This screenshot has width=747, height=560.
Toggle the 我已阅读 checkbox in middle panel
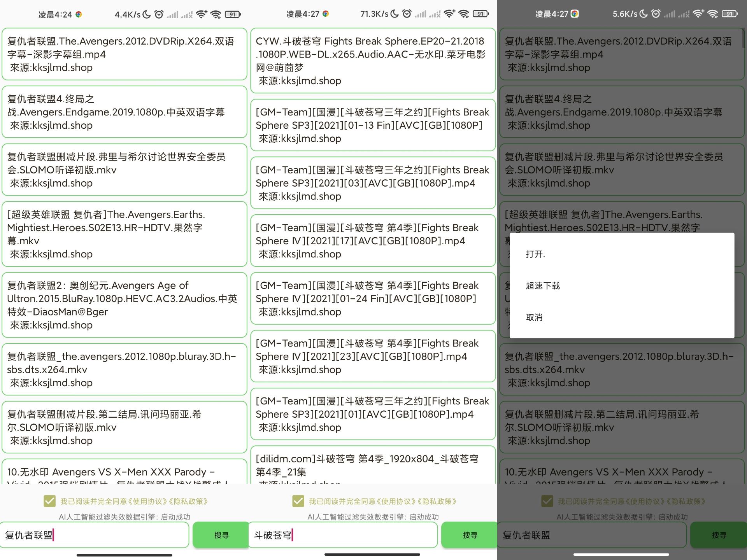click(x=298, y=502)
